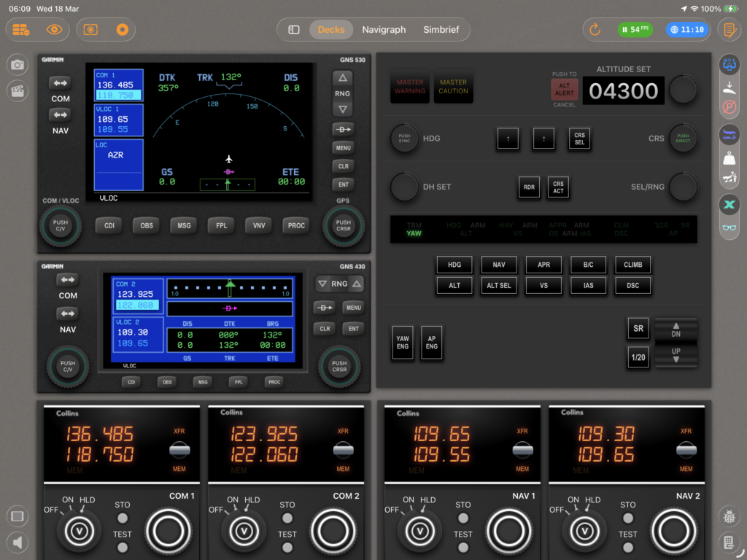Viewport: 747px width, 560px height.
Task: Toggle the sidebar panel icon
Action: (294, 30)
